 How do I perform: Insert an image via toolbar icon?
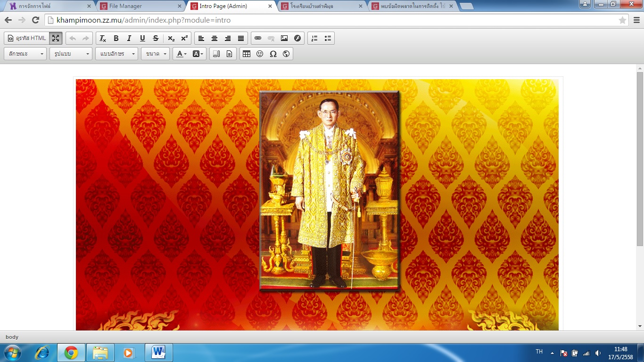[x=284, y=38]
